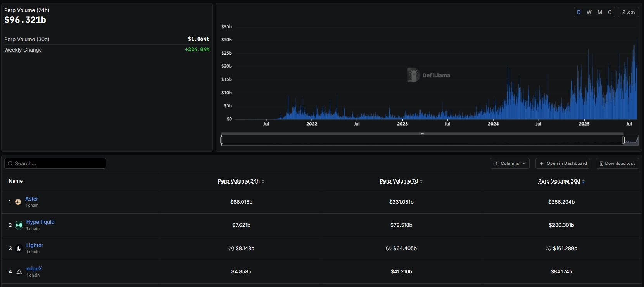Image resolution: width=644 pixels, height=287 pixels.
Task: Click Open in Dashboard button
Action: [x=563, y=163]
